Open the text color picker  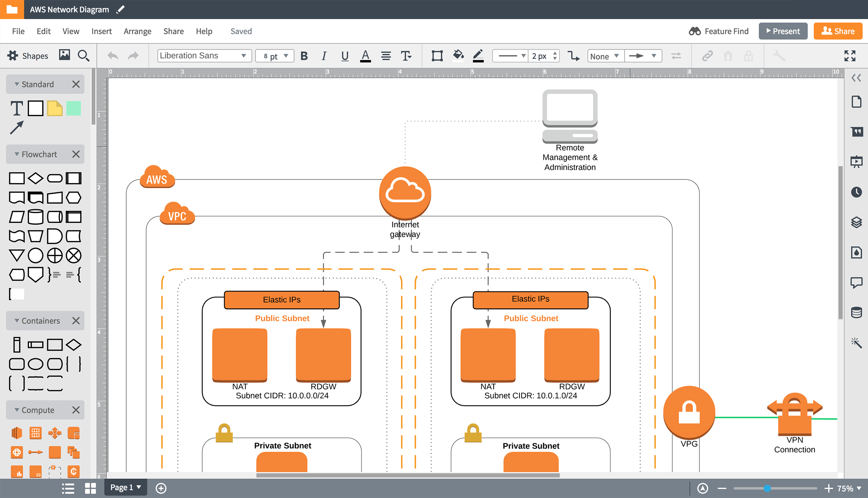[x=365, y=56]
